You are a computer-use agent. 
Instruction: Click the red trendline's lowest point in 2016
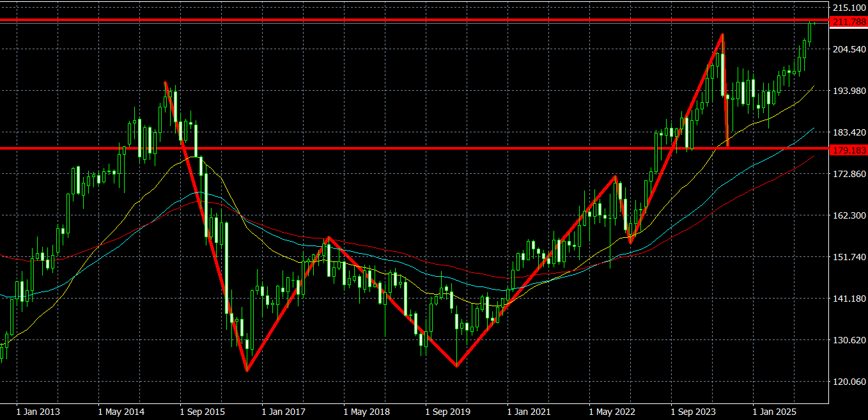247,370
